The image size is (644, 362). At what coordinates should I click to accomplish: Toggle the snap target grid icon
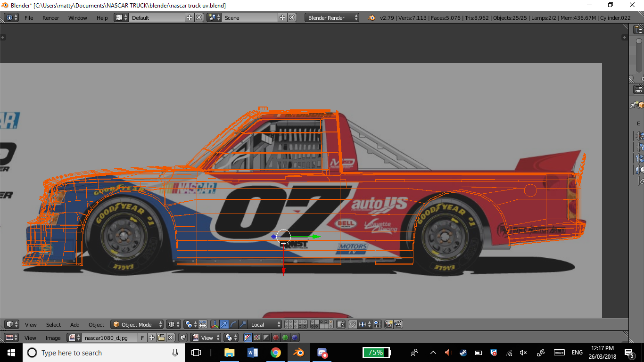(377, 324)
